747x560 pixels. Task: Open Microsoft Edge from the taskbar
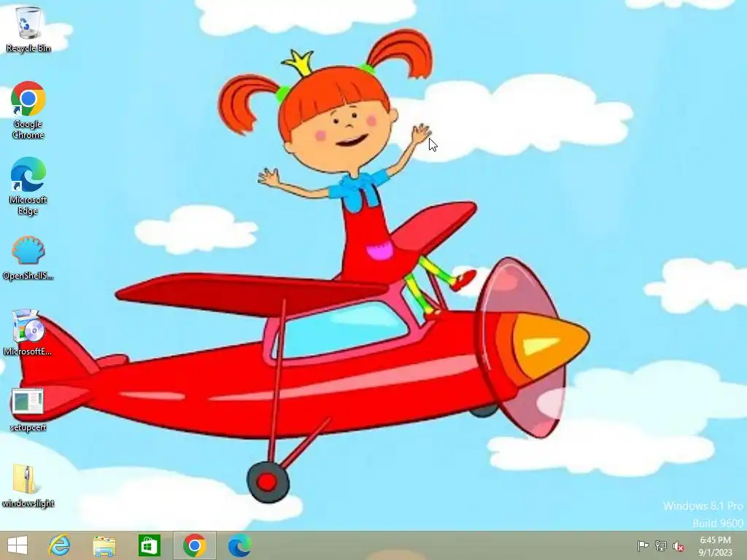click(239, 545)
